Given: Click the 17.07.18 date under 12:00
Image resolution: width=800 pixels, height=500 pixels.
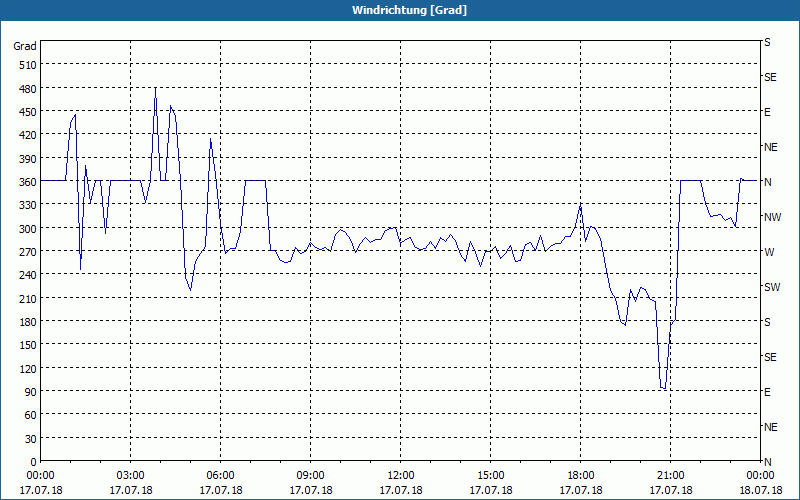Looking at the screenshot, I should tap(401, 490).
